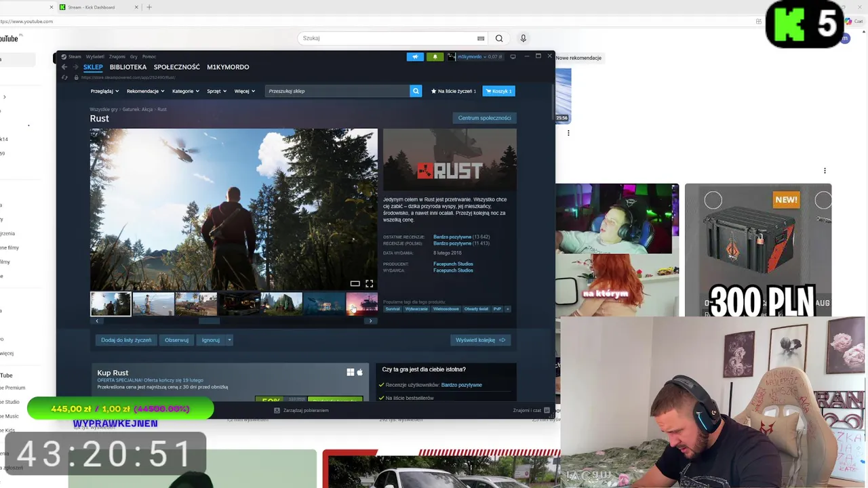Click the Rust breadcrumb link
The width and height of the screenshot is (868, 488).
point(162,109)
